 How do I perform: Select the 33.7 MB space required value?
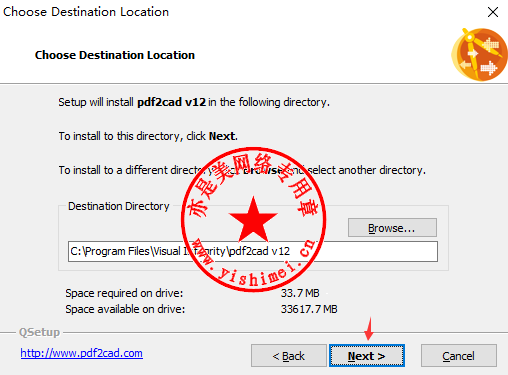(x=300, y=293)
